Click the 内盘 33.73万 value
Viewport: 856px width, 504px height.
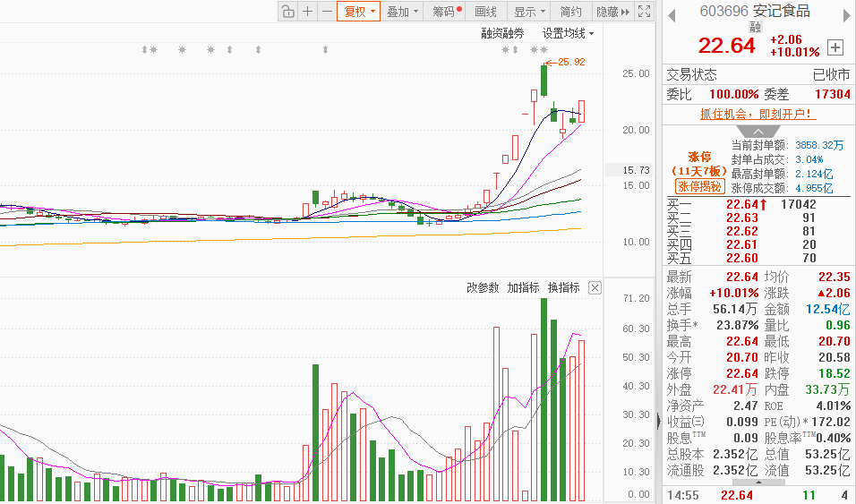pos(827,389)
